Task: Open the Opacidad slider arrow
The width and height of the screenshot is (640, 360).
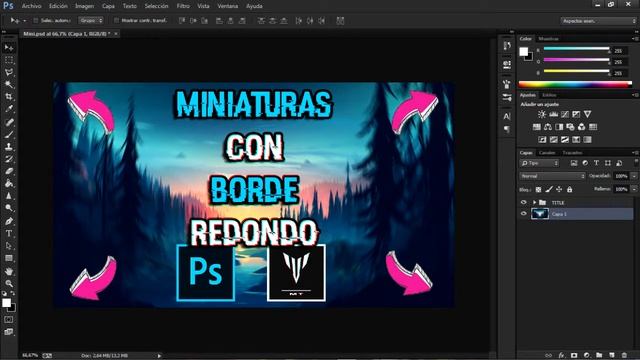Action: (634, 176)
